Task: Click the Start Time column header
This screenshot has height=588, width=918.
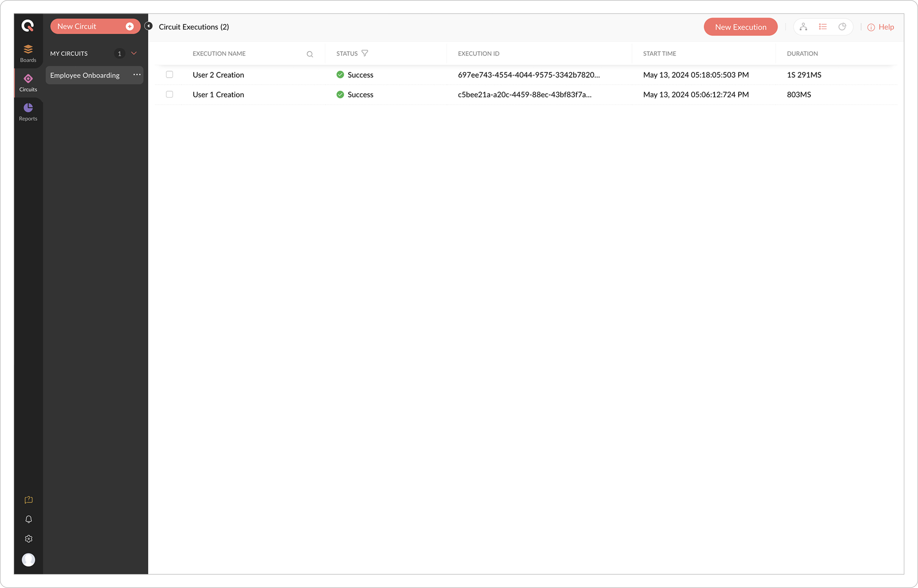Action: click(660, 54)
